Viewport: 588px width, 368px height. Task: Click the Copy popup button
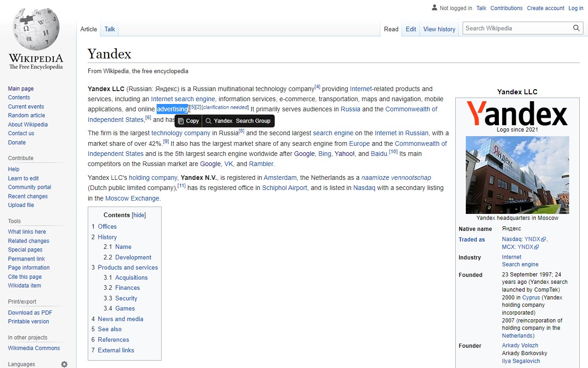tap(188, 121)
